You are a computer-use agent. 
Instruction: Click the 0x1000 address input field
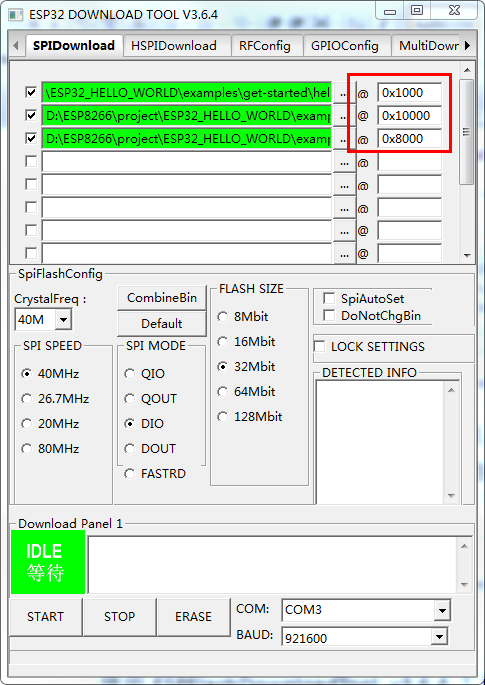[x=409, y=93]
